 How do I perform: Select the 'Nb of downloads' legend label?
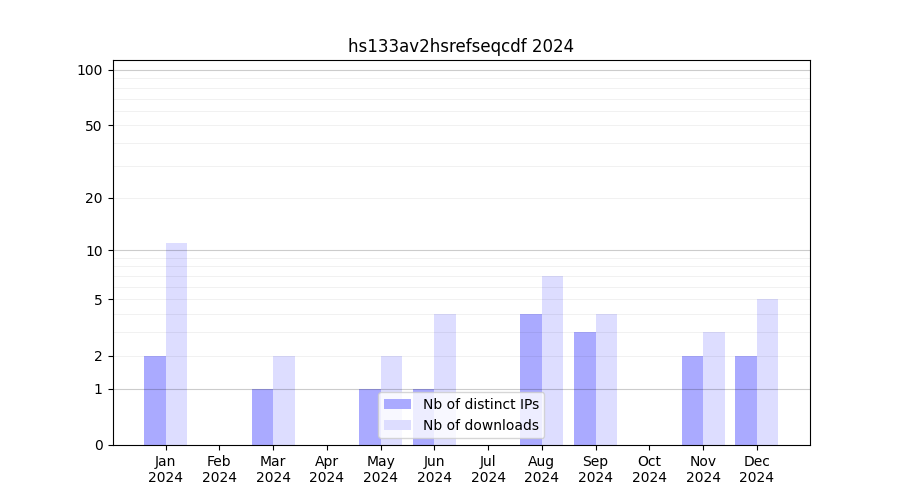480,425
